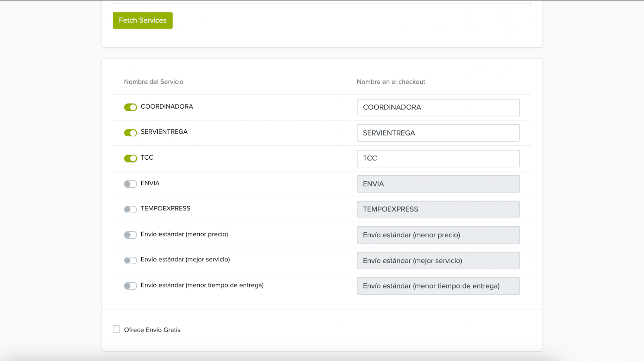
Task: Enable the ENVIA service toggle
Action: [x=130, y=184]
